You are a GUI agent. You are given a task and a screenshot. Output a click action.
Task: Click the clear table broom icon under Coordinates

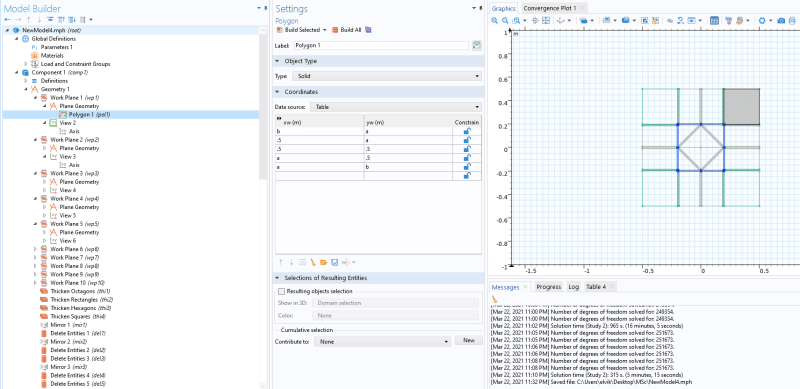point(313,262)
